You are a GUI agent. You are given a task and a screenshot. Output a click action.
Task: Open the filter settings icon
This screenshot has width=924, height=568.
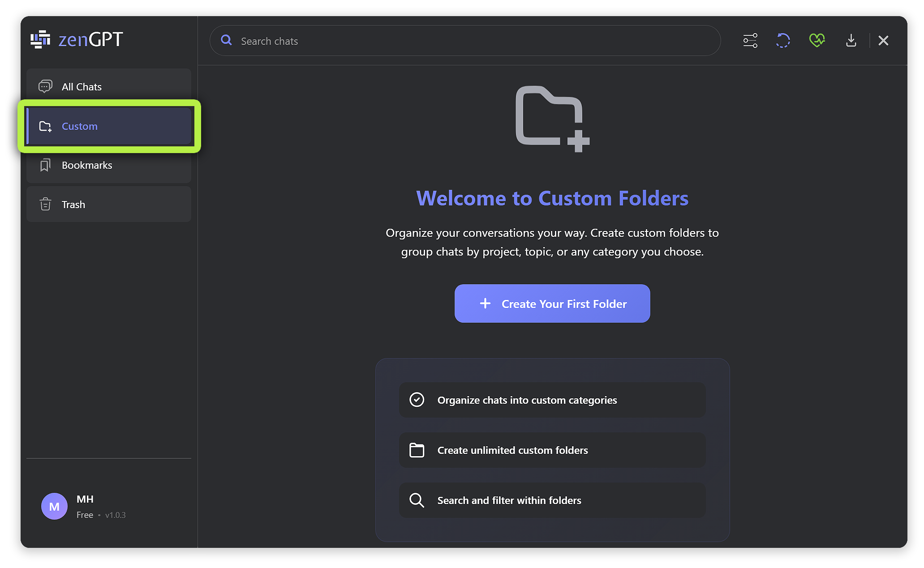[750, 40]
